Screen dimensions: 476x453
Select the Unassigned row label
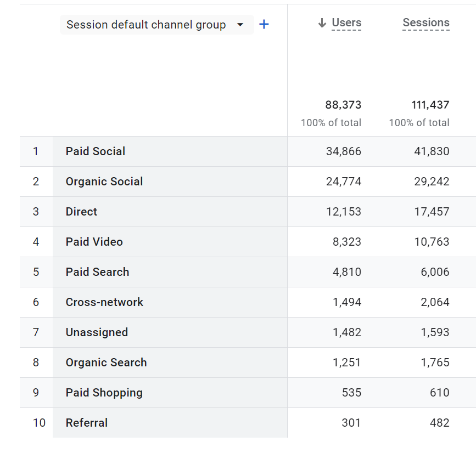click(x=97, y=332)
